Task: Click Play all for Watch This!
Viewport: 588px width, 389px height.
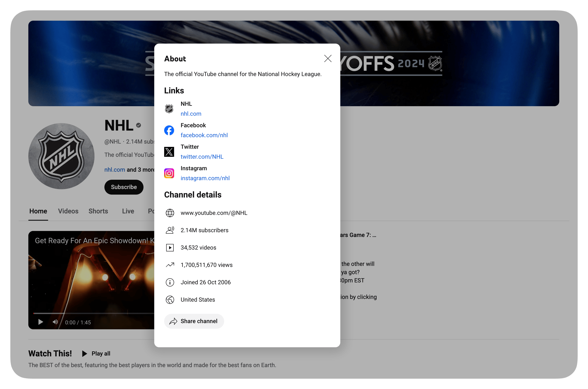Action: 96,354
